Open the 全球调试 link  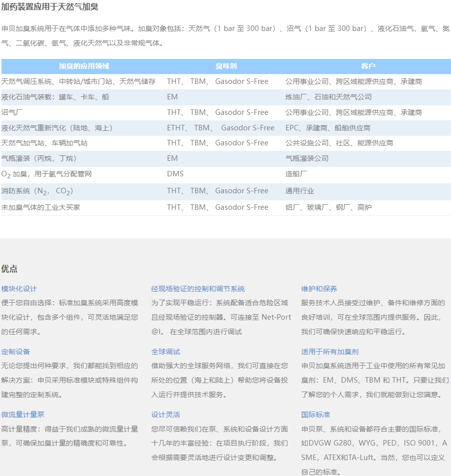click(165, 352)
